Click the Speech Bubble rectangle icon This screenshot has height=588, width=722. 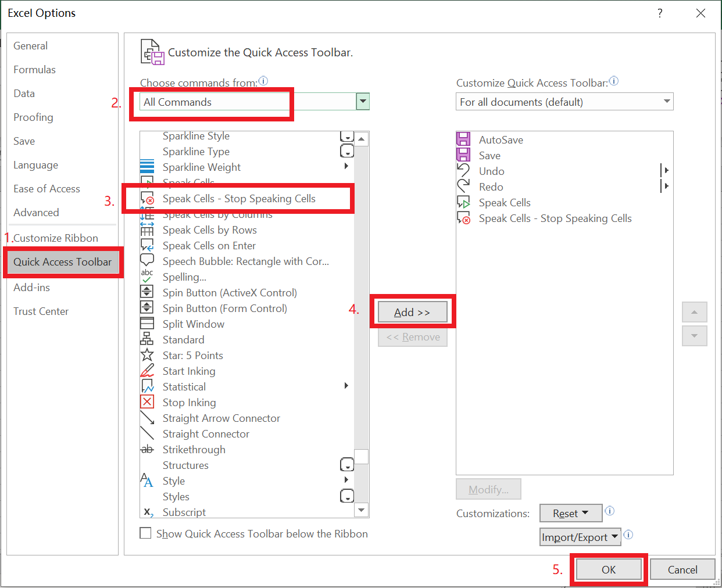point(147,261)
